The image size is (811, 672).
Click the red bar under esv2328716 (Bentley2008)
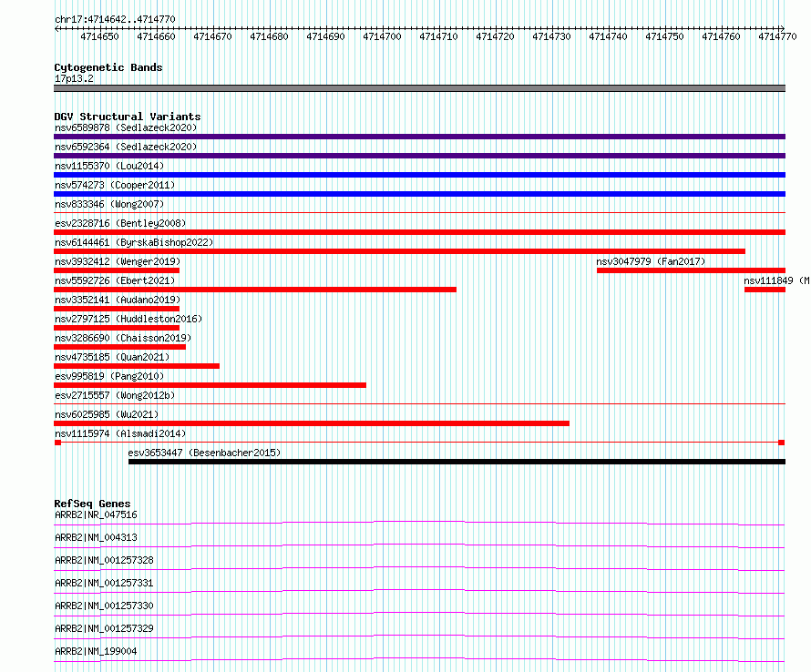click(419, 232)
